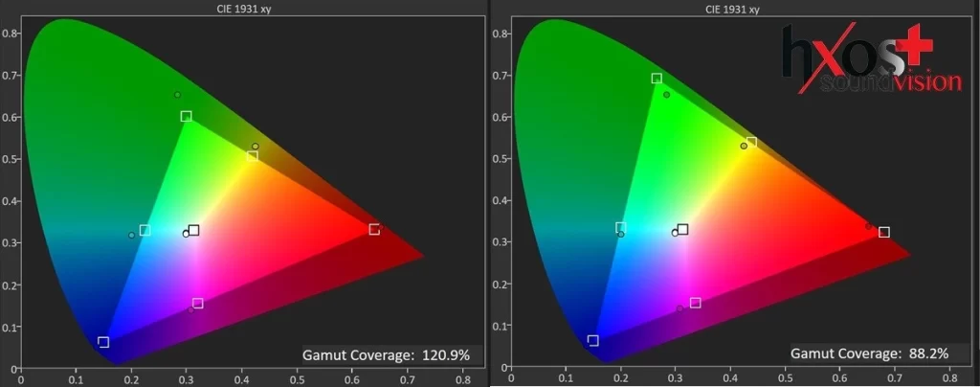Select the cyan target square in left chart
This screenshot has height=387, width=980.
click(x=145, y=230)
